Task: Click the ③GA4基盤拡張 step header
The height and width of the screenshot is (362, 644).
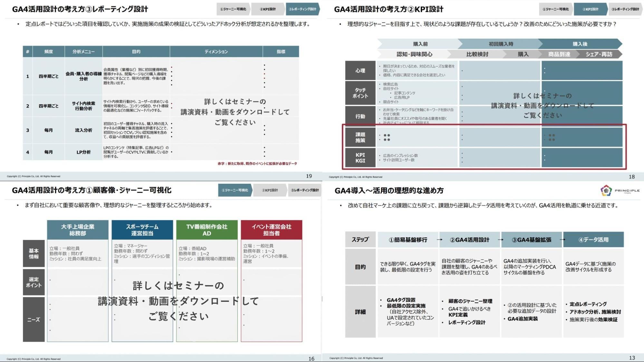Action: pos(531,240)
